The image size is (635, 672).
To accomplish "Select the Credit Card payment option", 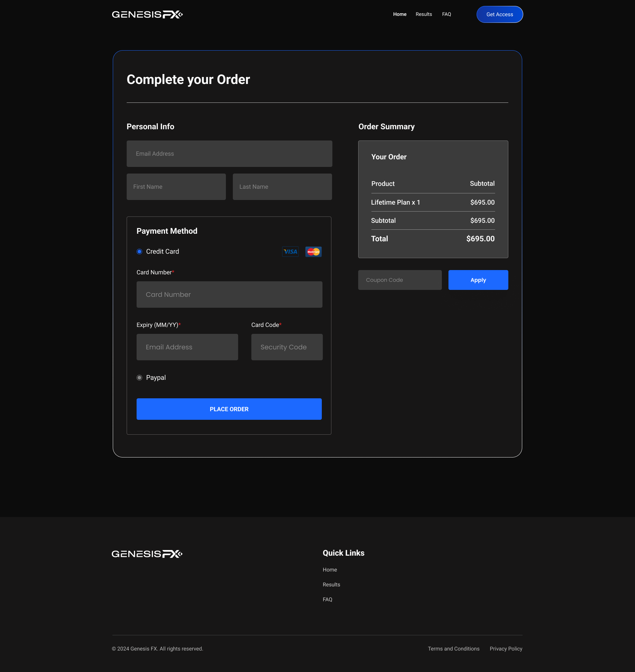I will click(x=139, y=252).
